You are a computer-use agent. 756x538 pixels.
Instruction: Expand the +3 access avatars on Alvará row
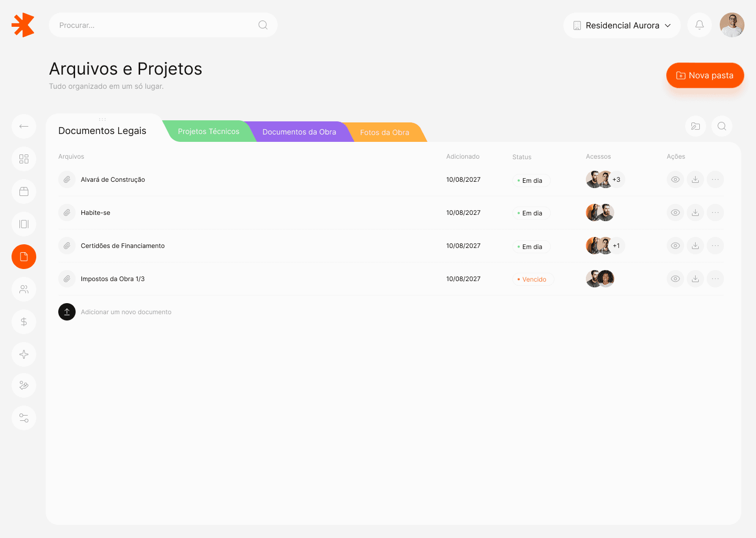(617, 180)
